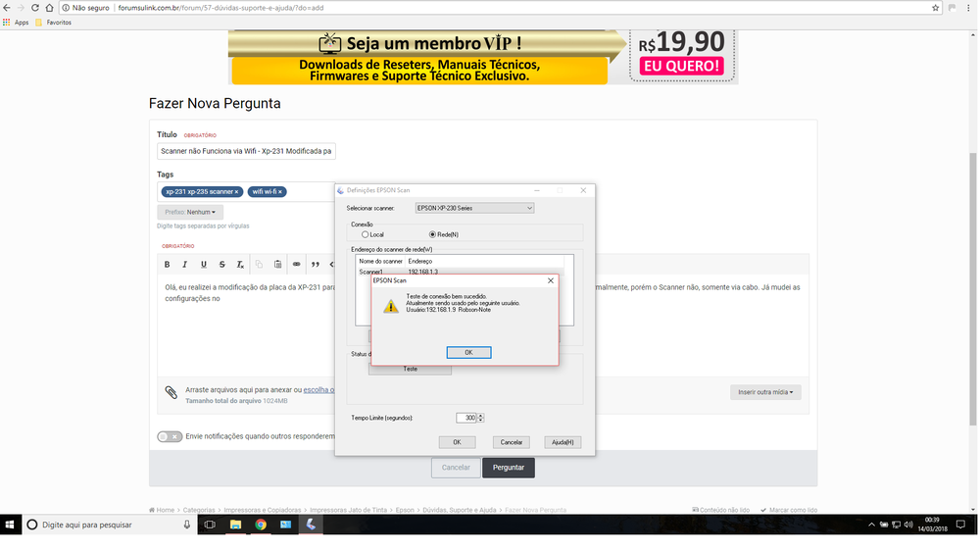
Task: Click the remove formatting icon
Action: (x=240, y=265)
